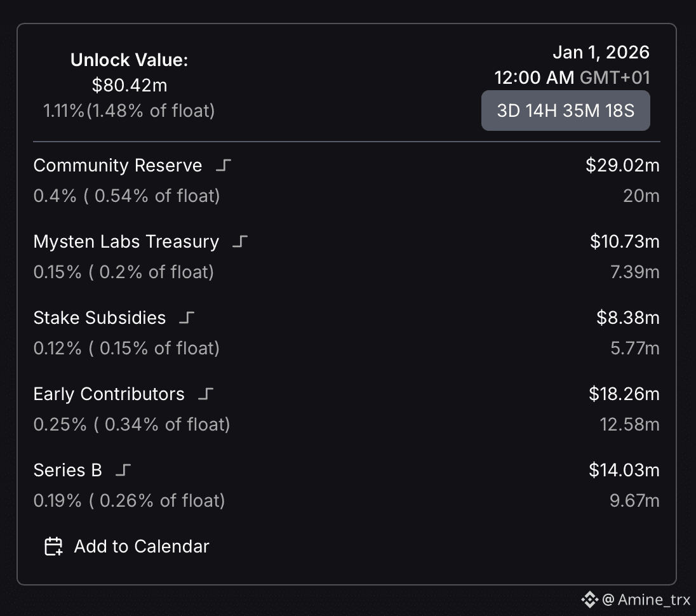
Task: Click the $29.02m Community Reserve value
Action: point(622,166)
